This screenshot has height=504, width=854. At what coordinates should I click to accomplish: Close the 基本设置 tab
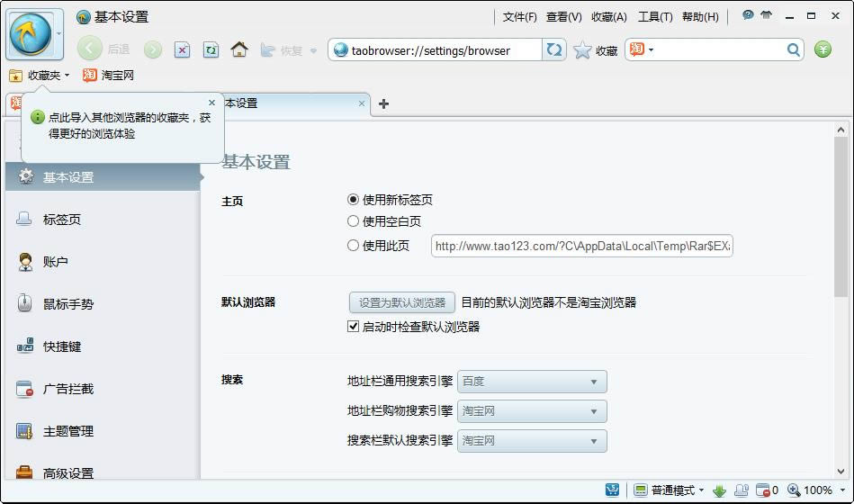click(362, 103)
